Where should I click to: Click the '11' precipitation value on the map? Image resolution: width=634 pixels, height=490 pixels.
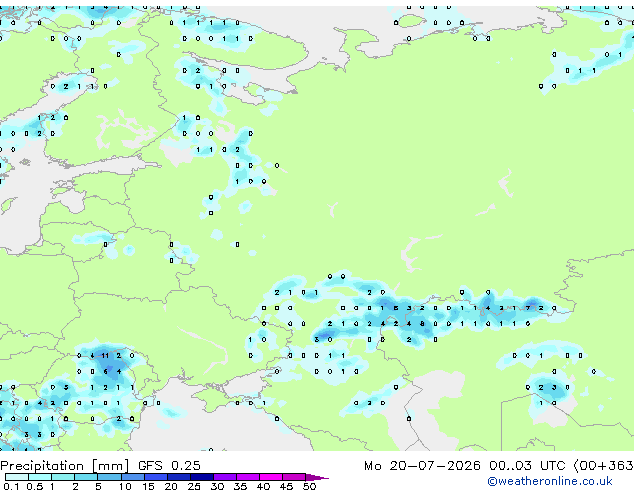[x=106, y=356]
